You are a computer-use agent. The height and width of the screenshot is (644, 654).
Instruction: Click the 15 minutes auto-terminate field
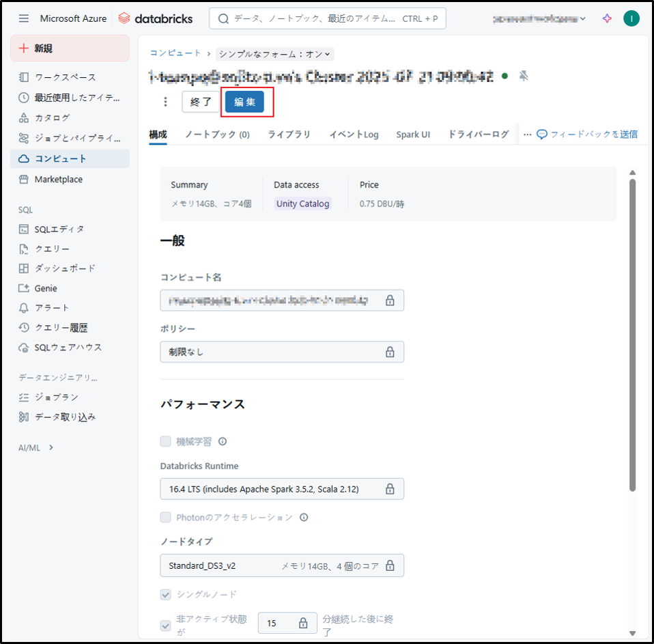[287, 623]
